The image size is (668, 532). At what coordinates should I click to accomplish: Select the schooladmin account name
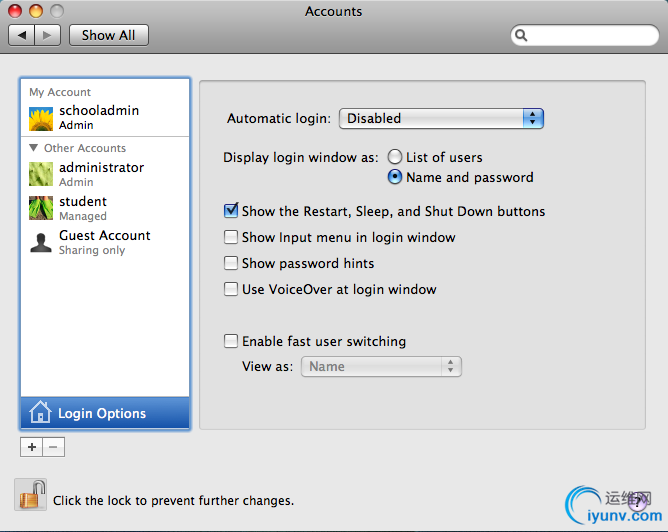(99, 110)
